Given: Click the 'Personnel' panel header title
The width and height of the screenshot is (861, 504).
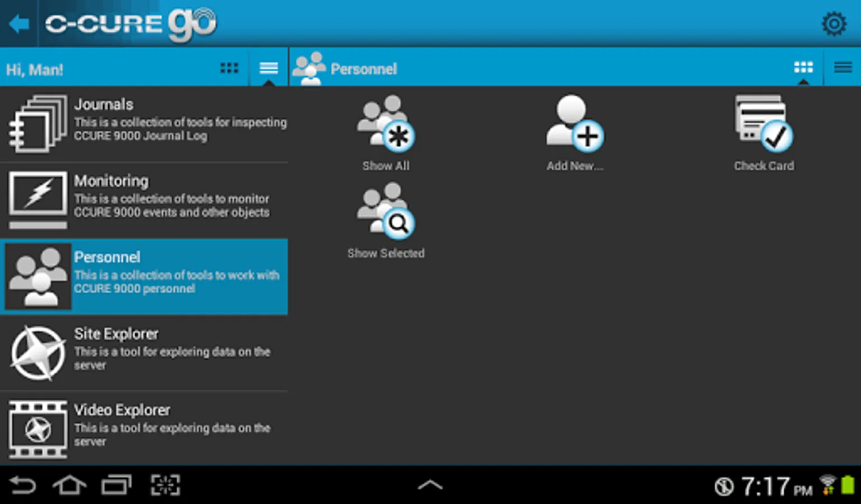Looking at the screenshot, I should pos(364,69).
